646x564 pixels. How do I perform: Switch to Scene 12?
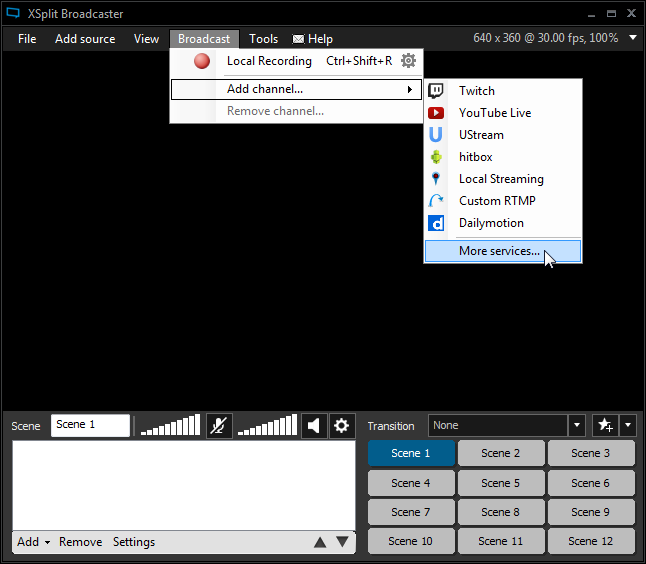590,541
